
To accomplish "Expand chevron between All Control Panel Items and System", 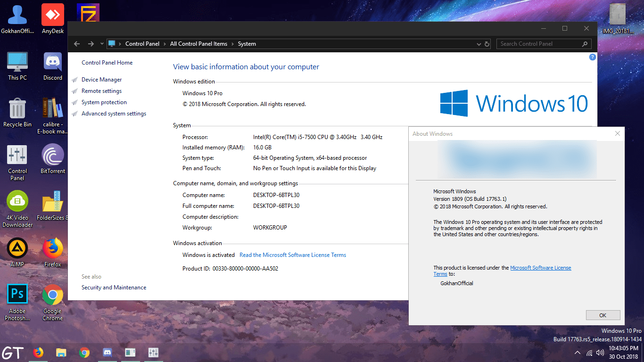I will (x=233, y=44).
